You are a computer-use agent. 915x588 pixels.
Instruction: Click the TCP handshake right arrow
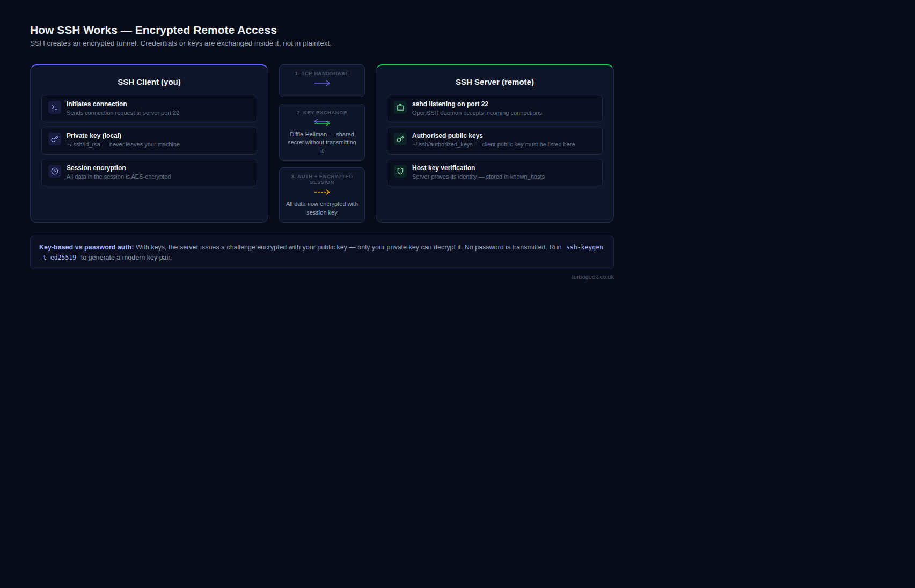[322, 83]
